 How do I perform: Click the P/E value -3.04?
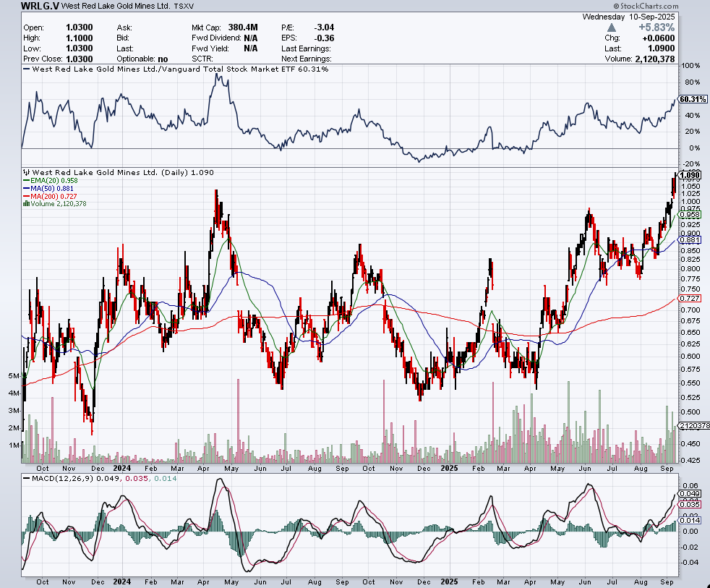[324, 27]
